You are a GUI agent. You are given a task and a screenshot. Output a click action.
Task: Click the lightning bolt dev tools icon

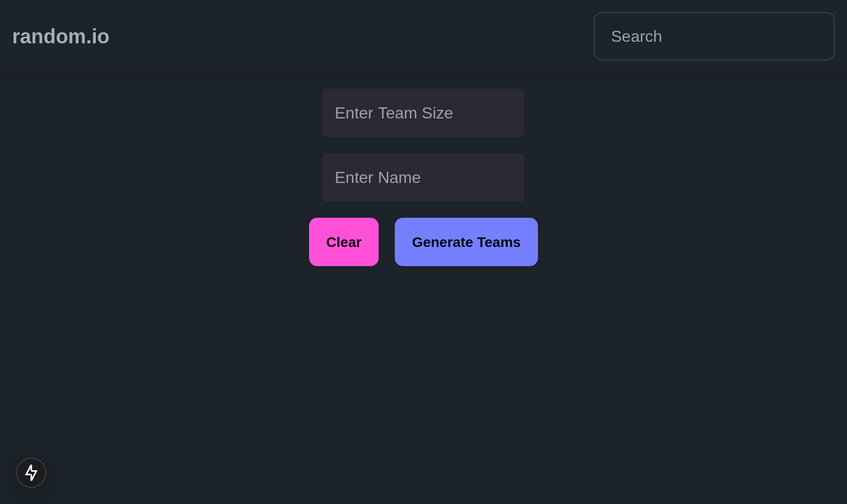click(x=31, y=473)
